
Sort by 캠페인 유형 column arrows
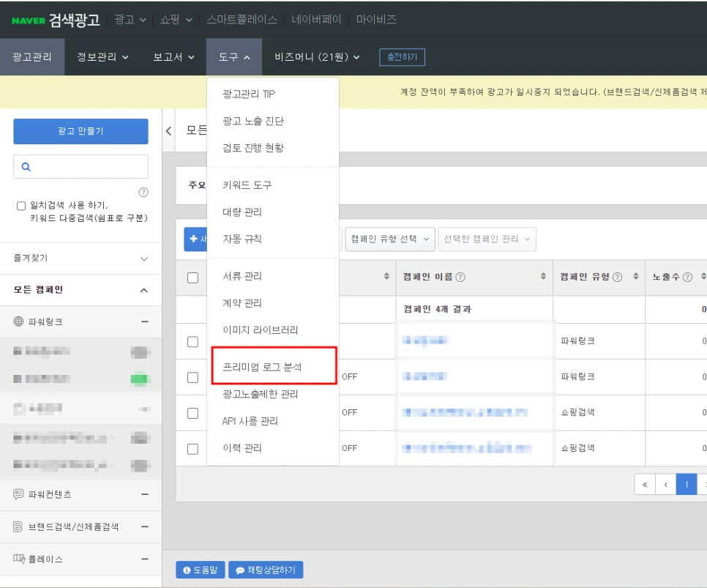tap(636, 276)
